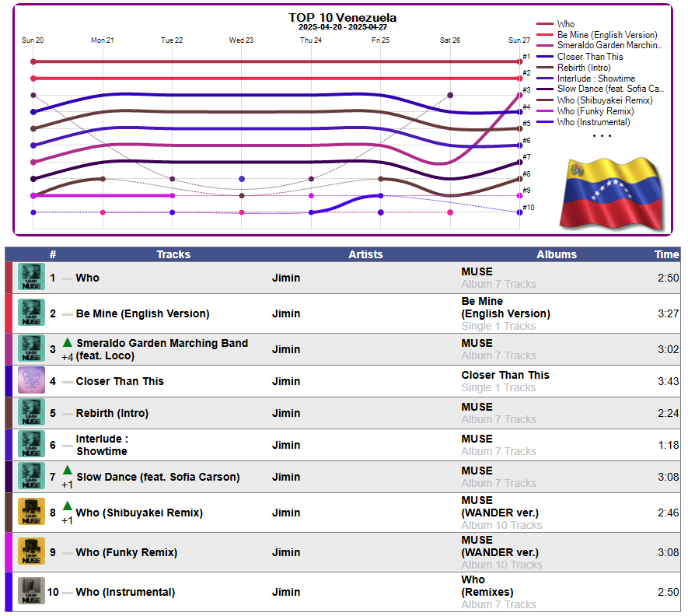Click the Mon 21 date label on chart
The height and width of the screenshot is (616, 688).
point(103,40)
